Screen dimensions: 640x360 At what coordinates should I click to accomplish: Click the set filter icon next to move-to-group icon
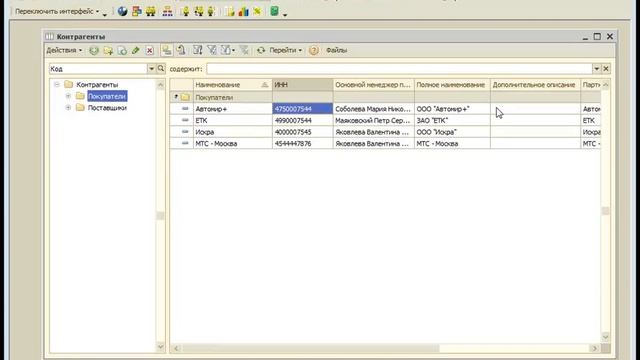point(198,50)
